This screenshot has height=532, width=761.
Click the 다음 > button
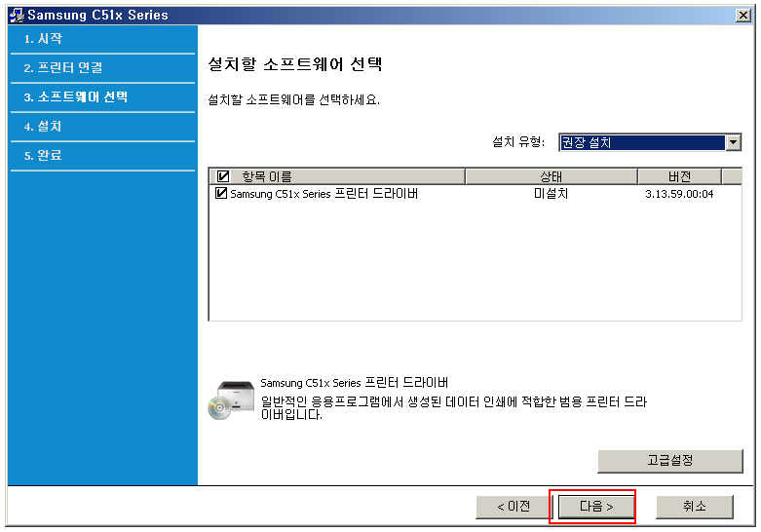click(x=596, y=507)
